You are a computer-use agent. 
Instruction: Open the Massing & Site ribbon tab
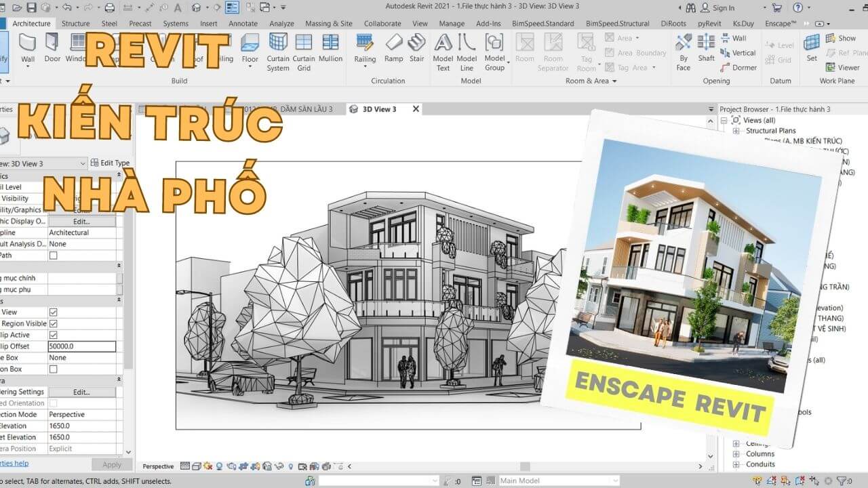click(x=328, y=24)
